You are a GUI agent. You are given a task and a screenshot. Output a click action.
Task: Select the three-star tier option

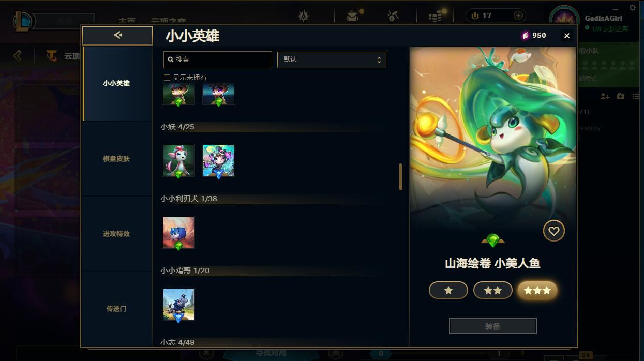(537, 291)
